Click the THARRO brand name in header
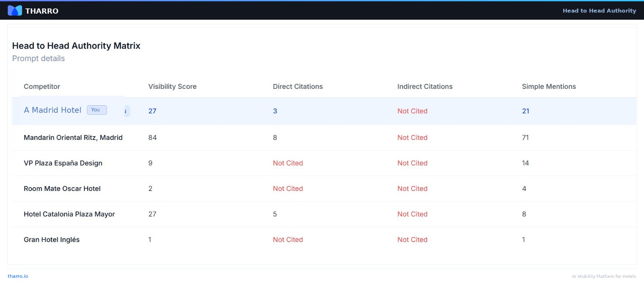This screenshot has width=644, height=283. (42, 11)
